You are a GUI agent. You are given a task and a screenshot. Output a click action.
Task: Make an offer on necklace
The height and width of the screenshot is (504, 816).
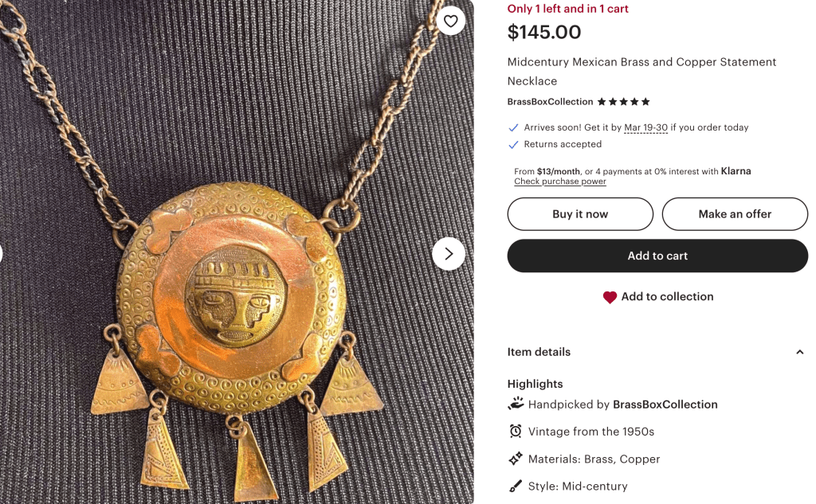point(735,213)
